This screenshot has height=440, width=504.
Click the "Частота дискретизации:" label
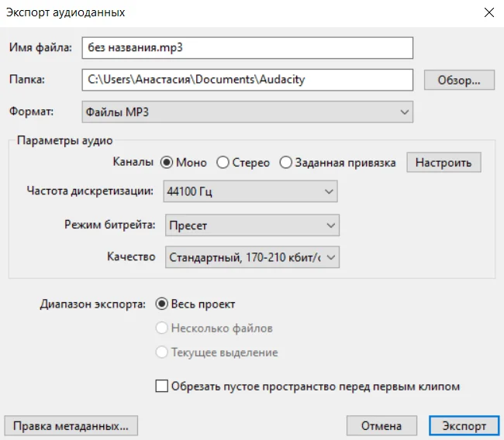tap(90, 191)
